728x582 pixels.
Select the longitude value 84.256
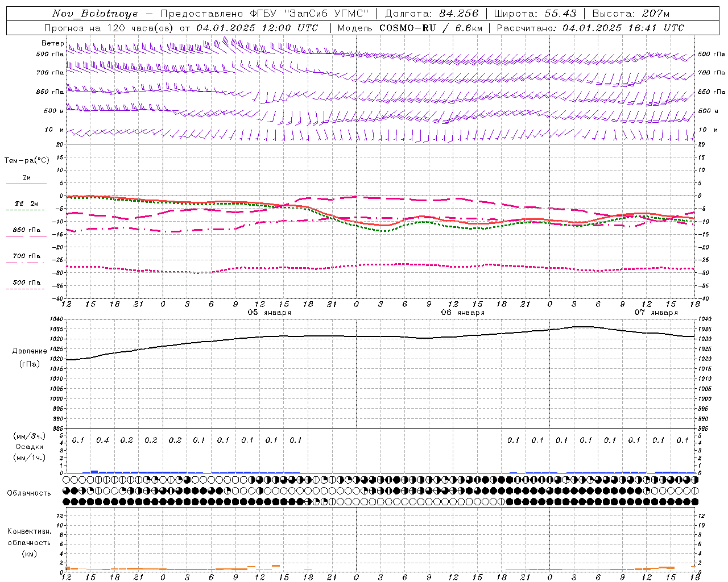pos(459,14)
